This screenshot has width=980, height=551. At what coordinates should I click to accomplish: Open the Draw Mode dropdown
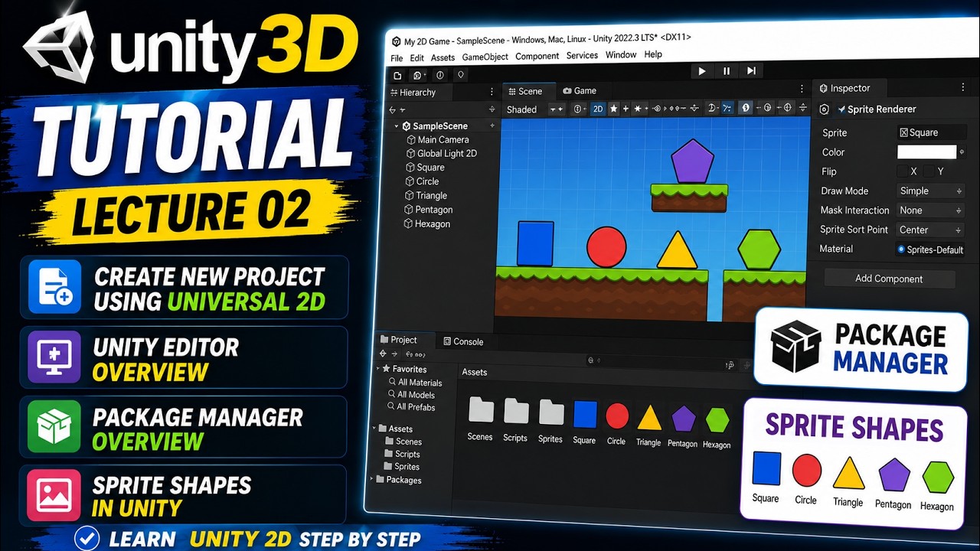931,191
